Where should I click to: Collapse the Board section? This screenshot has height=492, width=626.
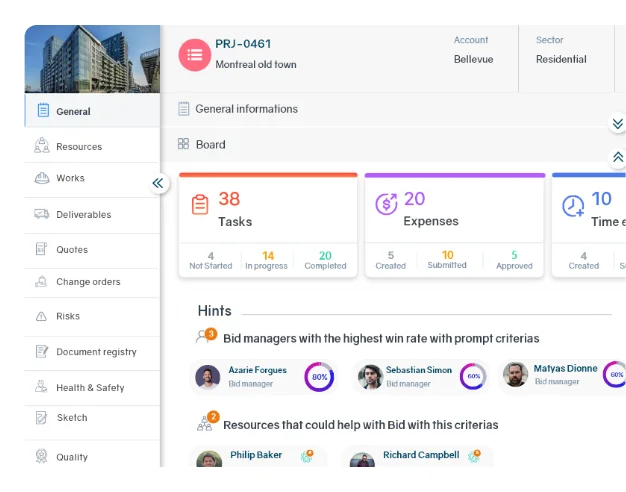tap(617, 157)
